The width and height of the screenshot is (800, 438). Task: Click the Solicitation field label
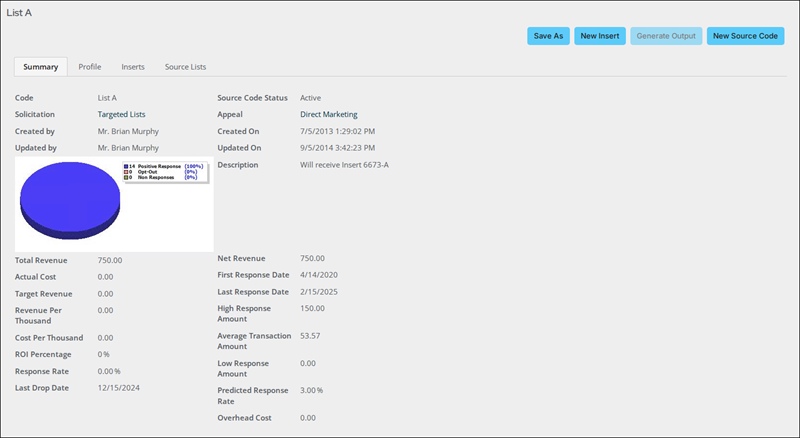click(x=35, y=114)
